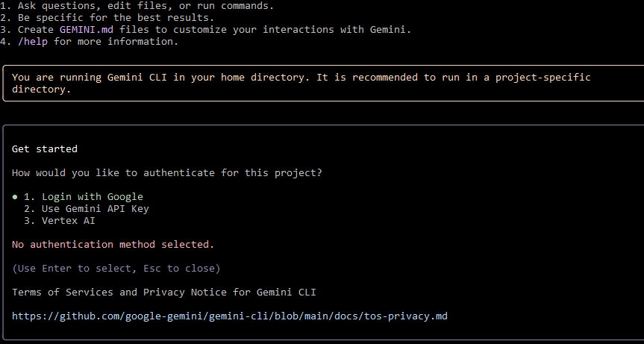
Task: Open the tos-privacy.md GitHub link
Action: [x=230, y=316]
